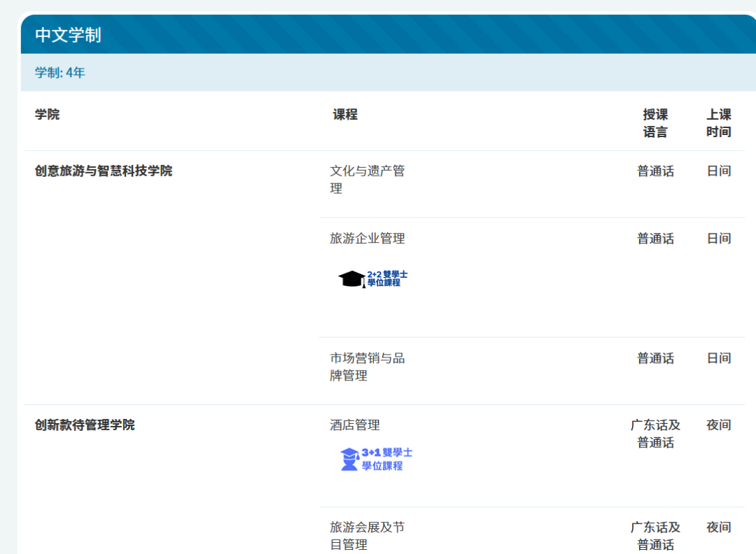
Task: Click 夜间 in the 酒店管理 row
Action: pos(718,425)
